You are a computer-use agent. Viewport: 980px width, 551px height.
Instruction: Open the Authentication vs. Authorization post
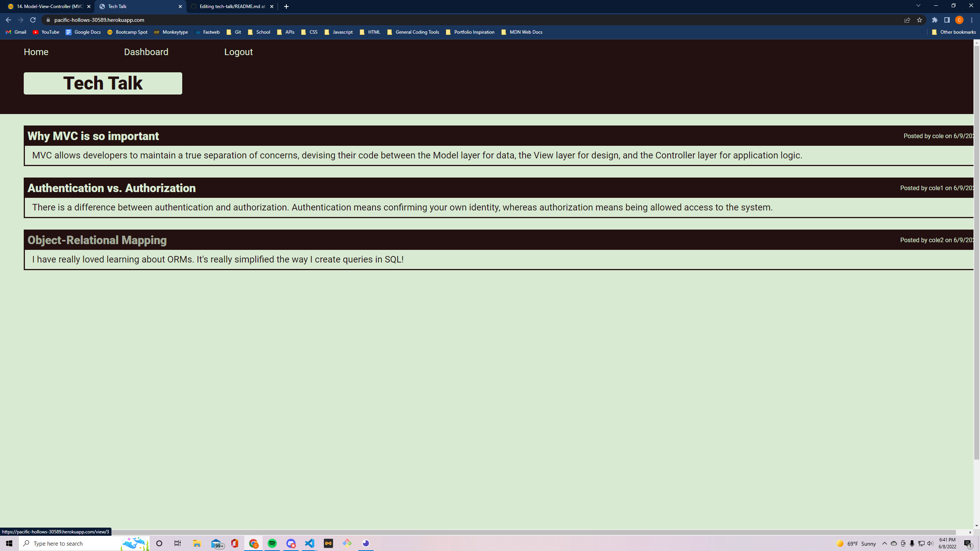click(111, 188)
